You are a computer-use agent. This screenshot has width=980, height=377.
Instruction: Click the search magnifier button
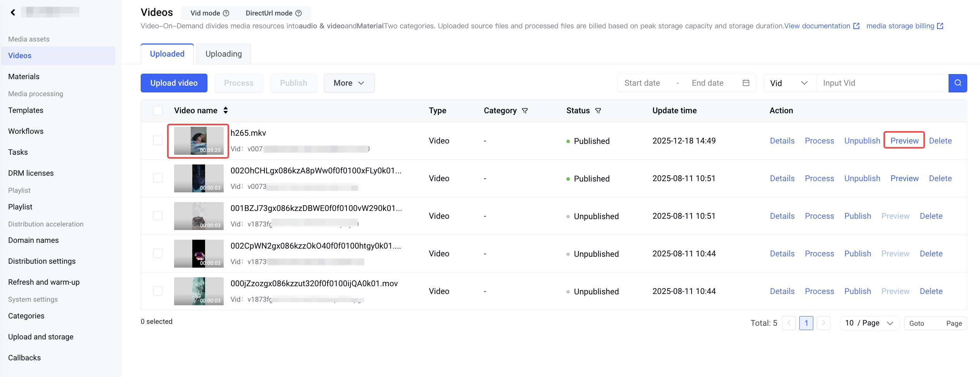(958, 83)
